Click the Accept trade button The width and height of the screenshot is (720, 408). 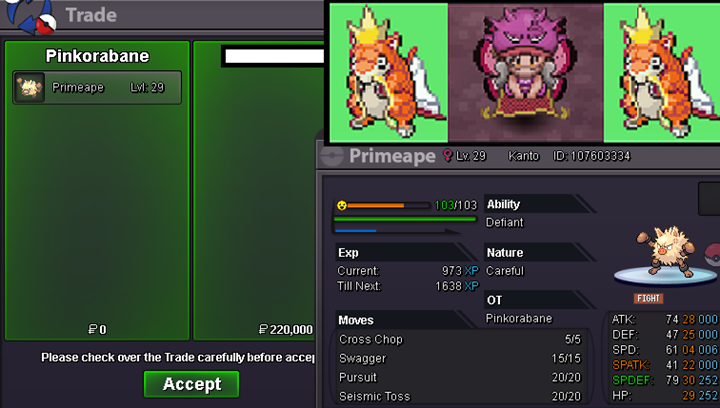(x=191, y=384)
